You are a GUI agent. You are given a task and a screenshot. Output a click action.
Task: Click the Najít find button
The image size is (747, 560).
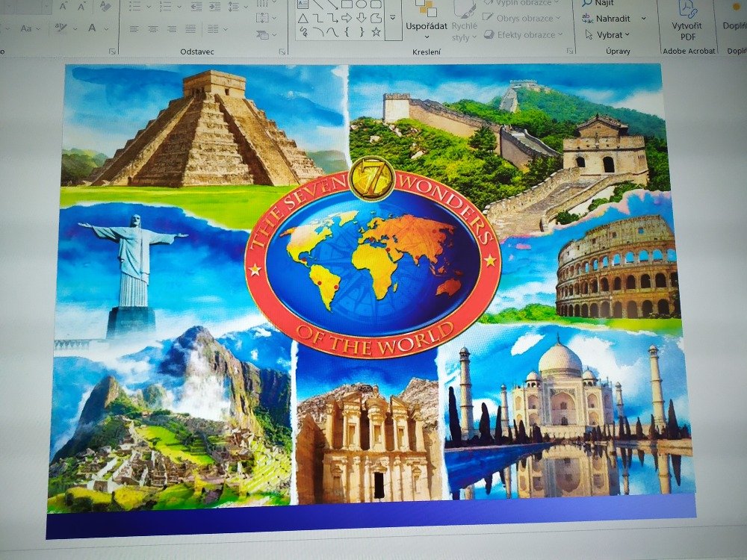[598, 3]
